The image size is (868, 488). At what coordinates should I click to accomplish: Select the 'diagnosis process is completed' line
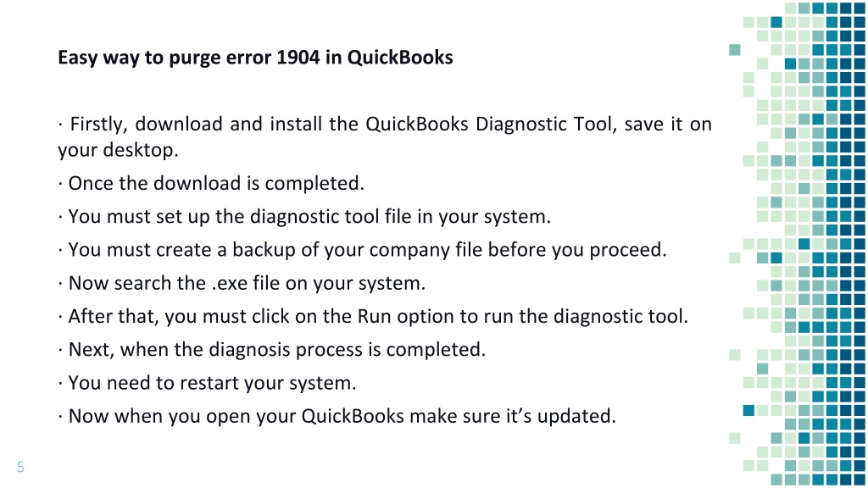[x=271, y=349]
